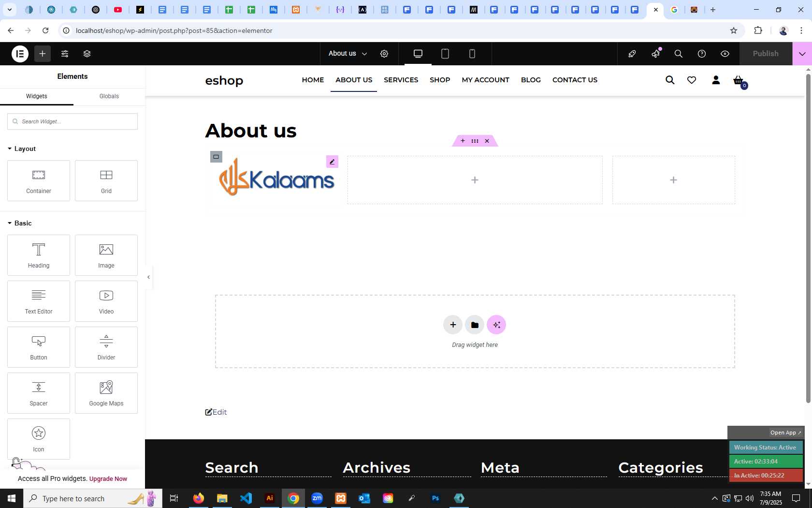Click the Upgrade Now link
The height and width of the screenshot is (508, 812).
click(108, 479)
